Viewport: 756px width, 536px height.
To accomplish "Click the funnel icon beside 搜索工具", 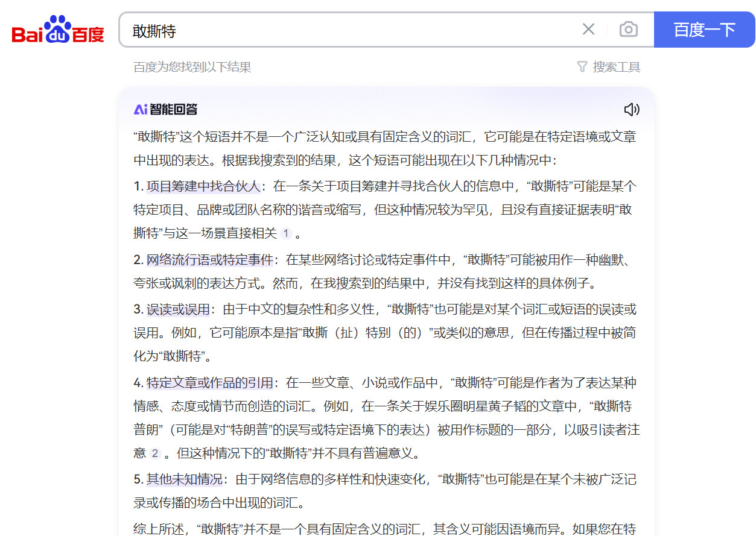I will click(582, 67).
